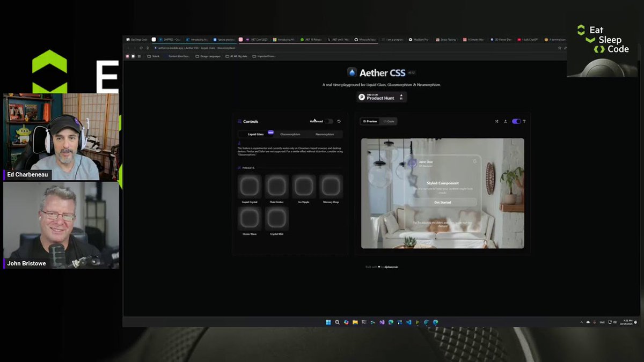This screenshot has width=644, height=362.
Task: Apply the Fluid Amber preset
Action: 277,187
